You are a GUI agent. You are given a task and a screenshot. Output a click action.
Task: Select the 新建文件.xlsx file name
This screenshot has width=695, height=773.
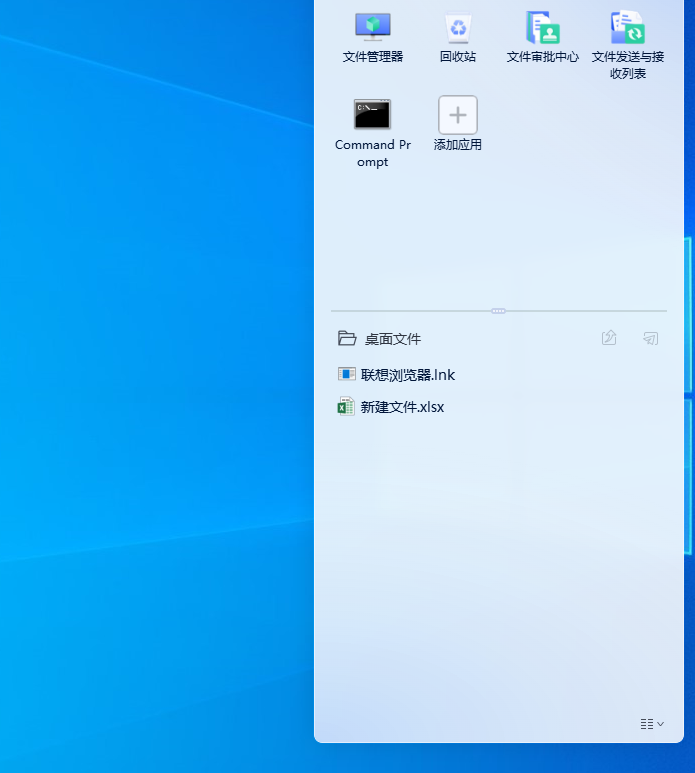(x=402, y=408)
